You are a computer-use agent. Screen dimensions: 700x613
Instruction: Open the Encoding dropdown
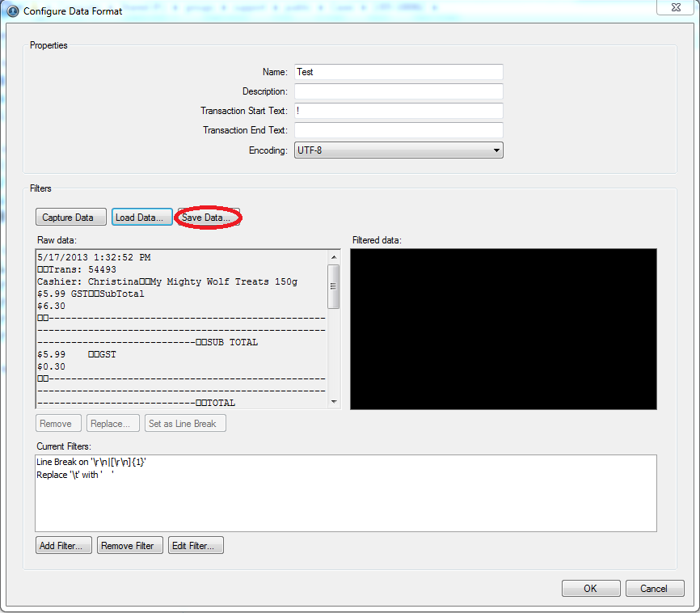398,150
